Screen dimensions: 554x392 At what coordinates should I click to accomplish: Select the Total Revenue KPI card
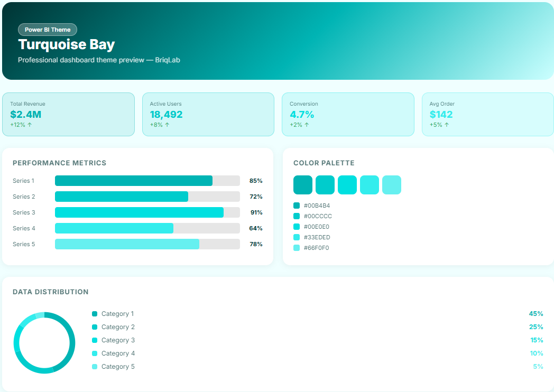click(68, 114)
